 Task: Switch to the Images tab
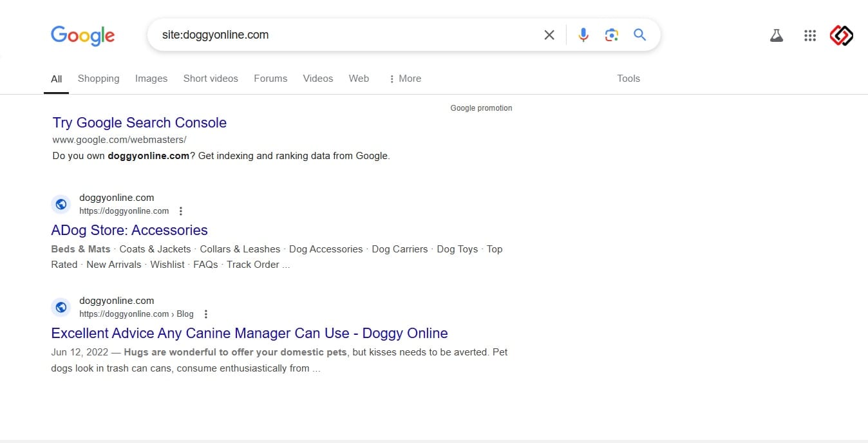coord(151,79)
